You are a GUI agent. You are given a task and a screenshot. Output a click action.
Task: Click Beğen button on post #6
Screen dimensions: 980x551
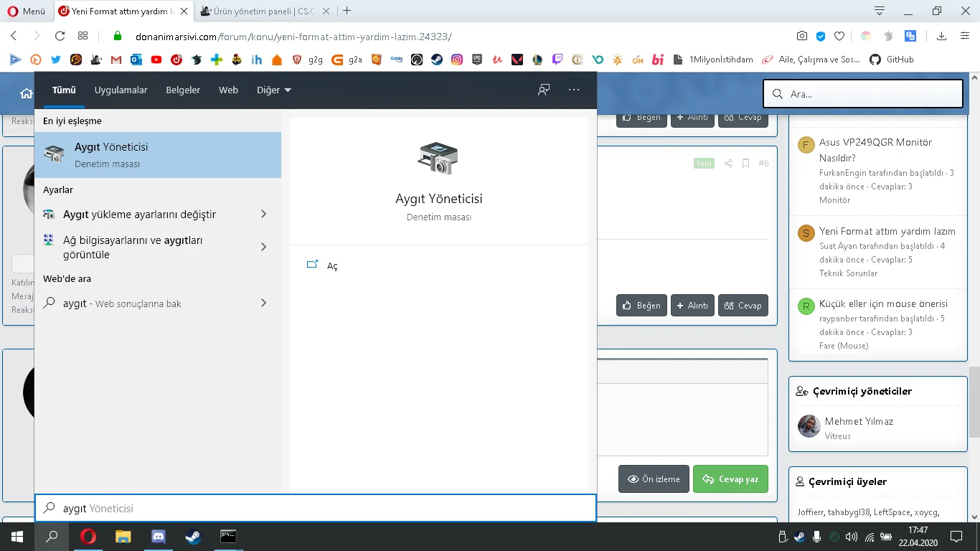click(641, 306)
